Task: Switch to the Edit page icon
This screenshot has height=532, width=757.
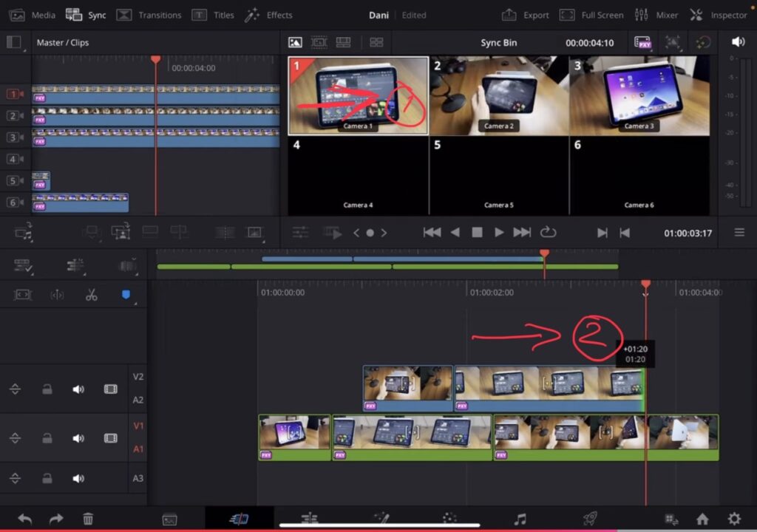Action: pos(238,519)
